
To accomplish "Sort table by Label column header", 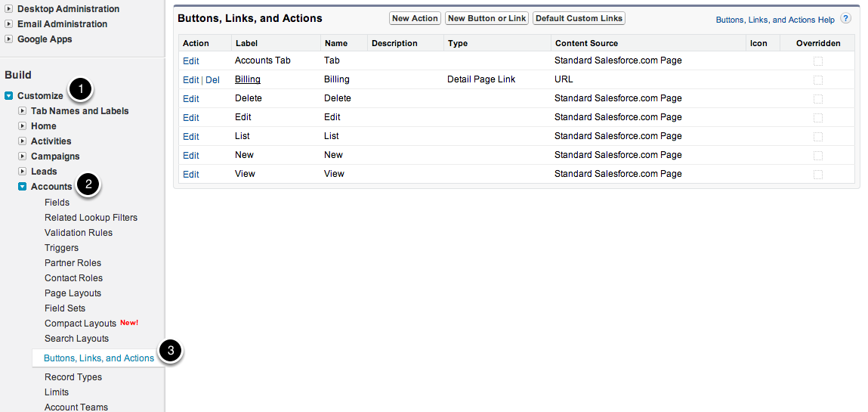I will (x=246, y=43).
